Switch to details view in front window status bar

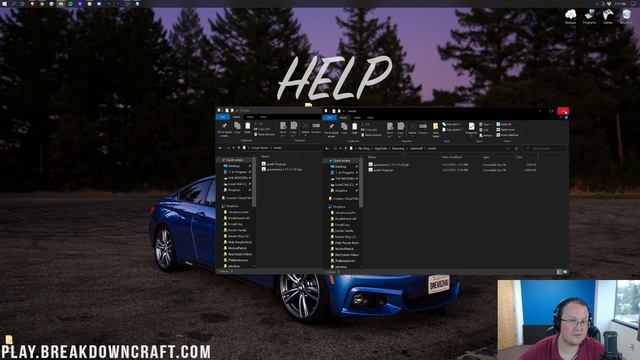[560, 272]
